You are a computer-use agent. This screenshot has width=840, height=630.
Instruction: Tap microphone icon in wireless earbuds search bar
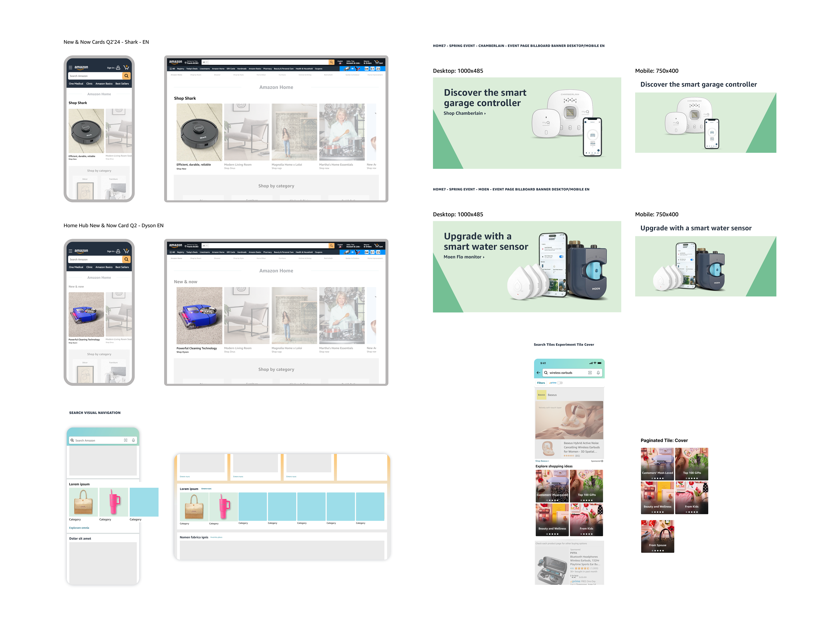[598, 373]
